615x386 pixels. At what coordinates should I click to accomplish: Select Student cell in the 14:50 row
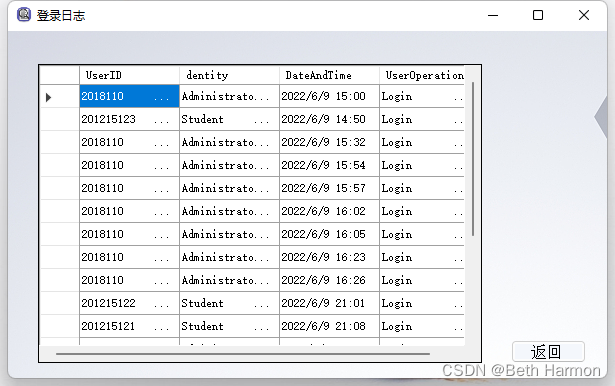pos(229,119)
